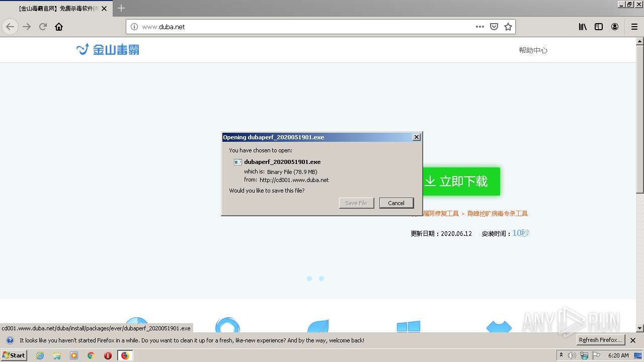Dismiss the Firefox notification bar

click(x=633, y=340)
